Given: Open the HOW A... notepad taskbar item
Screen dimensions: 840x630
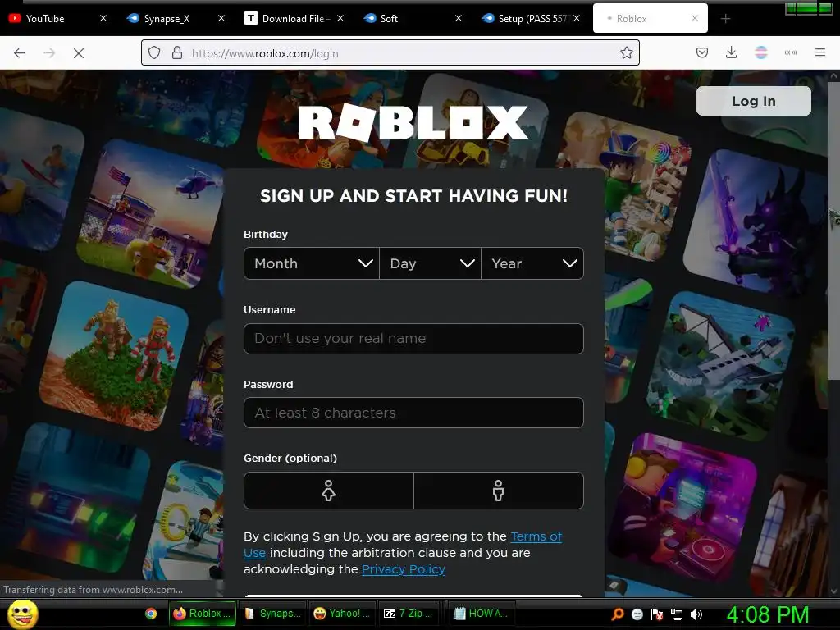Looking at the screenshot, I should click(481, 614).
